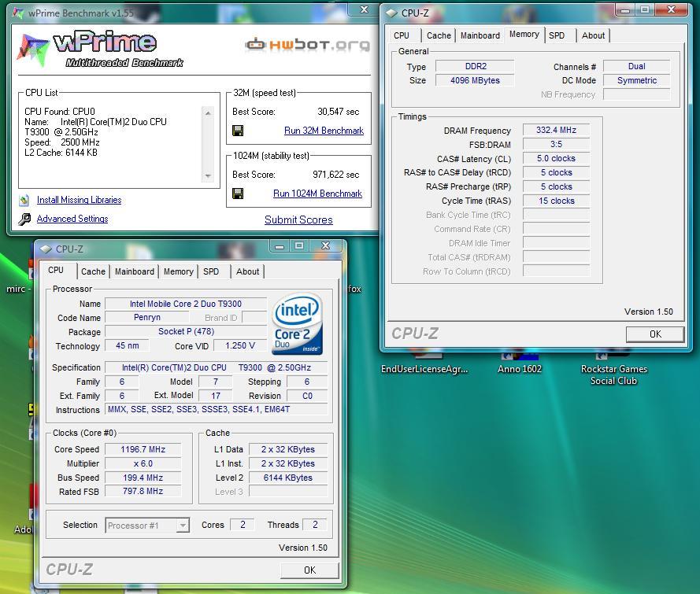
Task: Click the Install Missing Libraries icon
Action: [x=24, y=201]
